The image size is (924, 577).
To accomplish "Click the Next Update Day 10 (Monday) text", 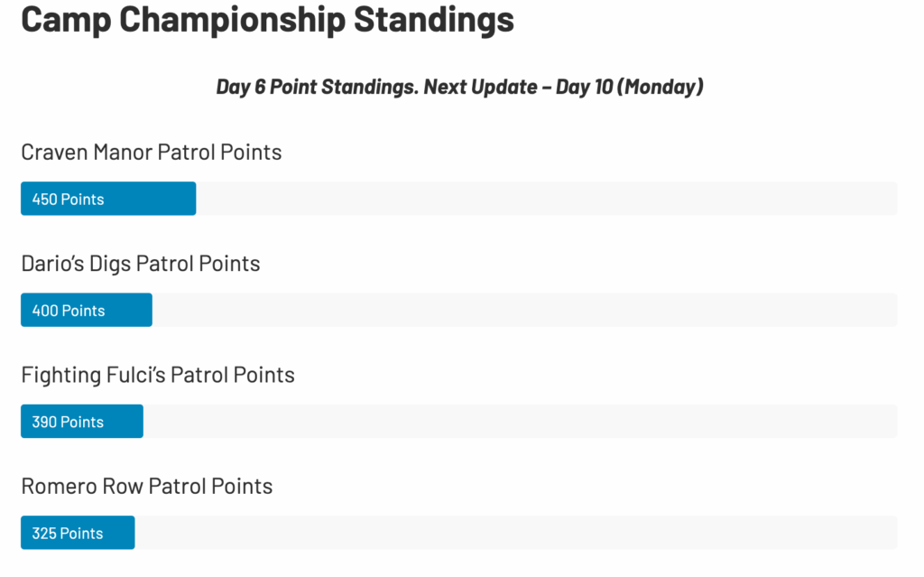I will click(x=564, y=87).
